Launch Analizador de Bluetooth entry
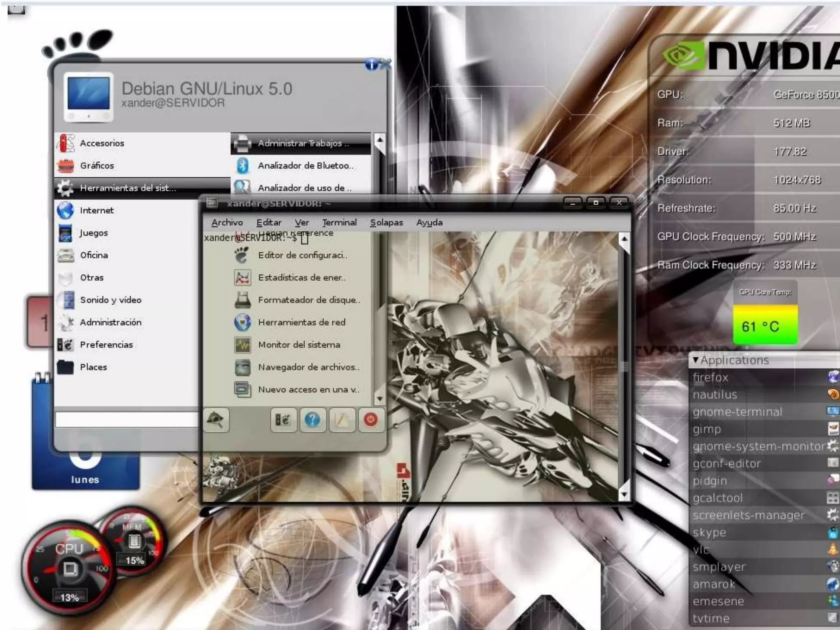The image size is (840, 630). (301, 166)
